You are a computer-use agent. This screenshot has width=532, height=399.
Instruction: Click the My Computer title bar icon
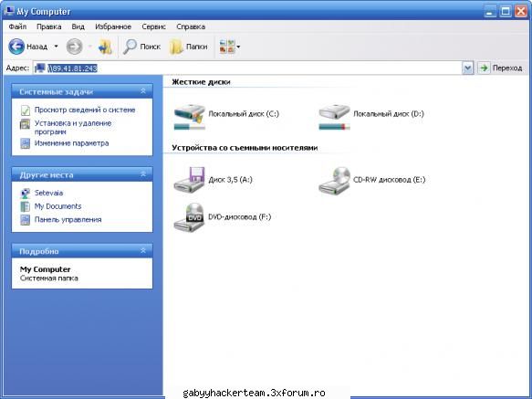pos(9,11)
